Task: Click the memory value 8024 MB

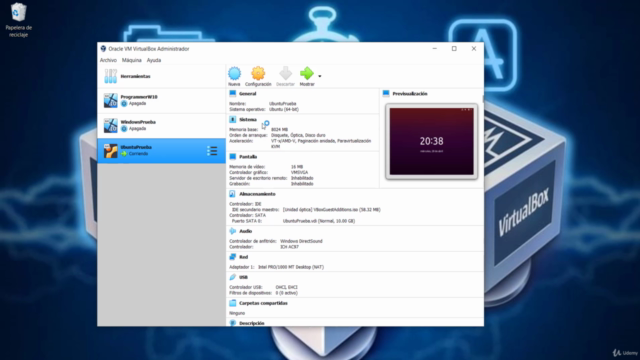Action: 279,129
